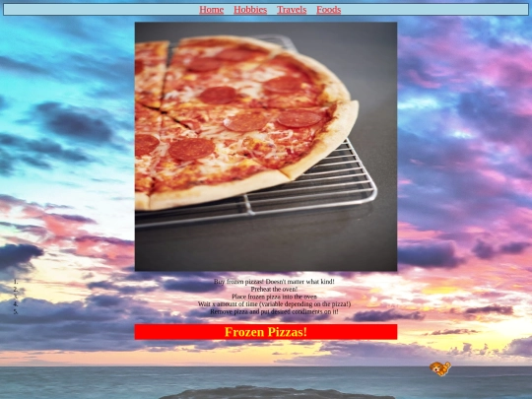
Task: Open the Home navigation link
Action: pos(212,10)
